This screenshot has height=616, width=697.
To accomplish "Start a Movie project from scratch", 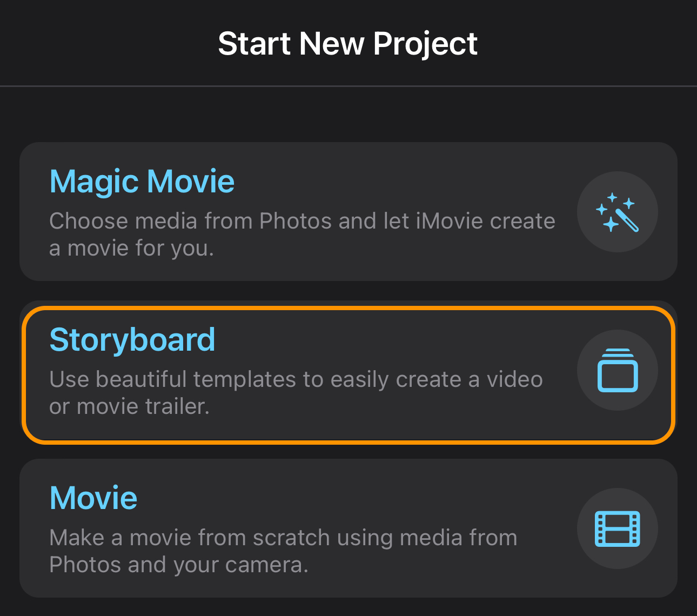I will pyautogui.click(x=348, y=528).
